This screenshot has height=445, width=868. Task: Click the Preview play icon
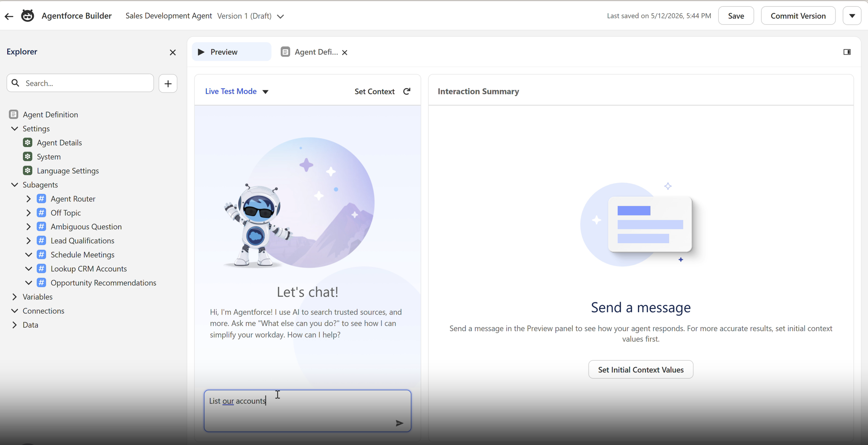tap(201, 52)
